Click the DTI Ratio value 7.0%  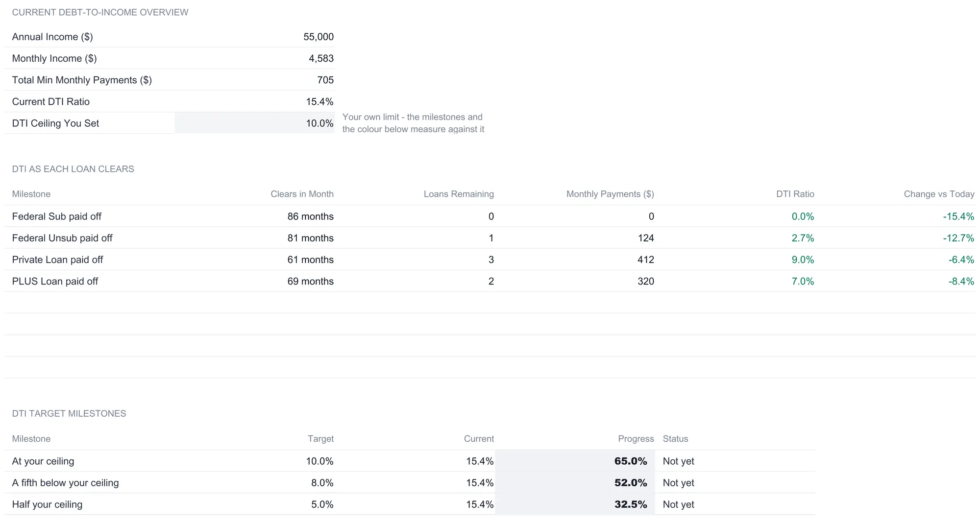click(x=803, y=281)
